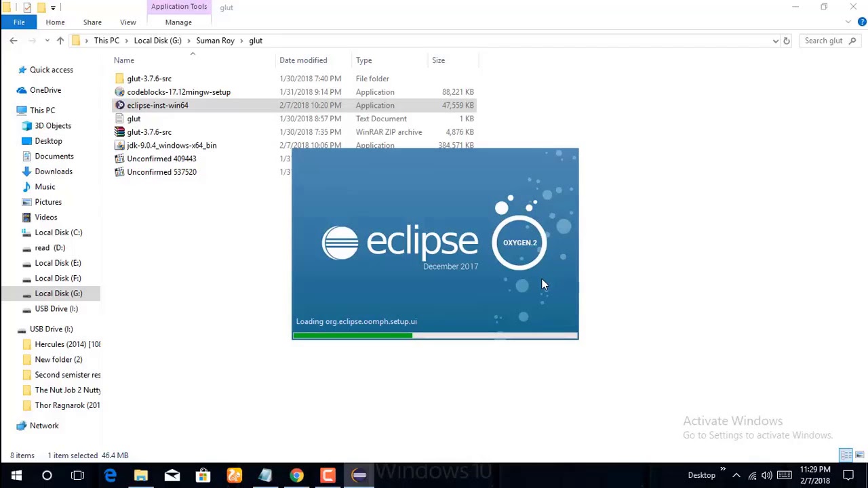Sort files by Date modified column
Image resolution: width=868 pixels, height=488 pixels.
coord(303,60)
